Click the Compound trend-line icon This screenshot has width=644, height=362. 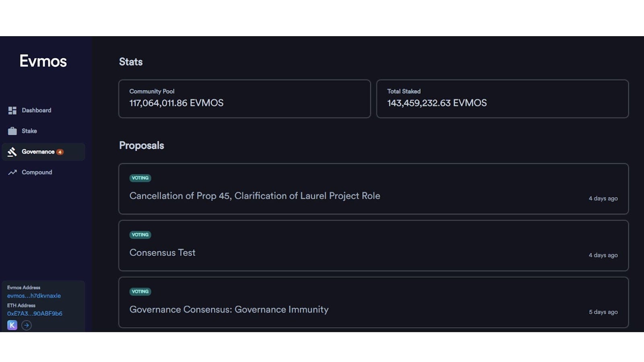(x=12, y=172)
